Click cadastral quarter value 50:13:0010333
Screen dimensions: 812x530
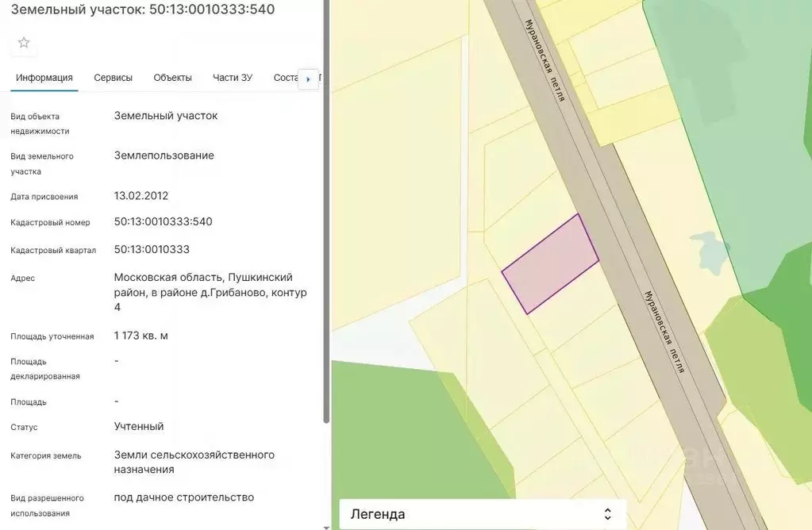click(x=152, y=249)
